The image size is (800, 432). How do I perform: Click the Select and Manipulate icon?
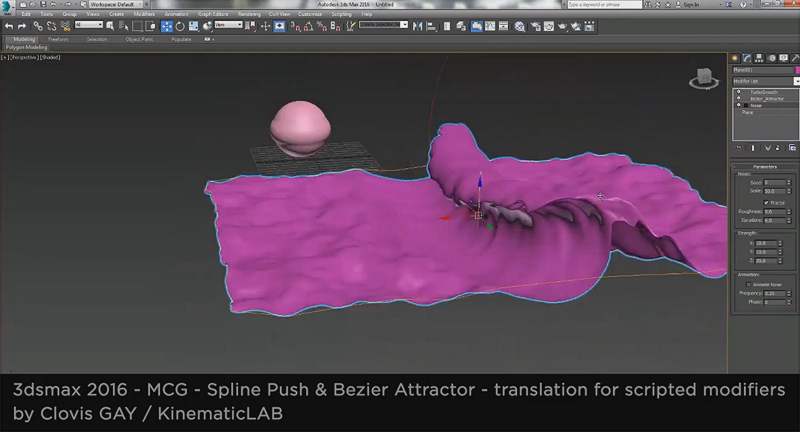tap(265, 27)
